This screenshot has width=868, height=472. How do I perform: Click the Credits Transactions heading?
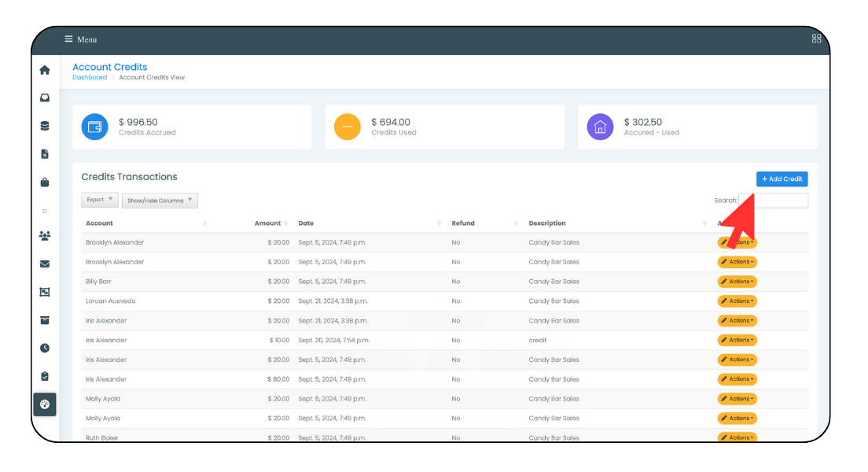pos(129,177)
